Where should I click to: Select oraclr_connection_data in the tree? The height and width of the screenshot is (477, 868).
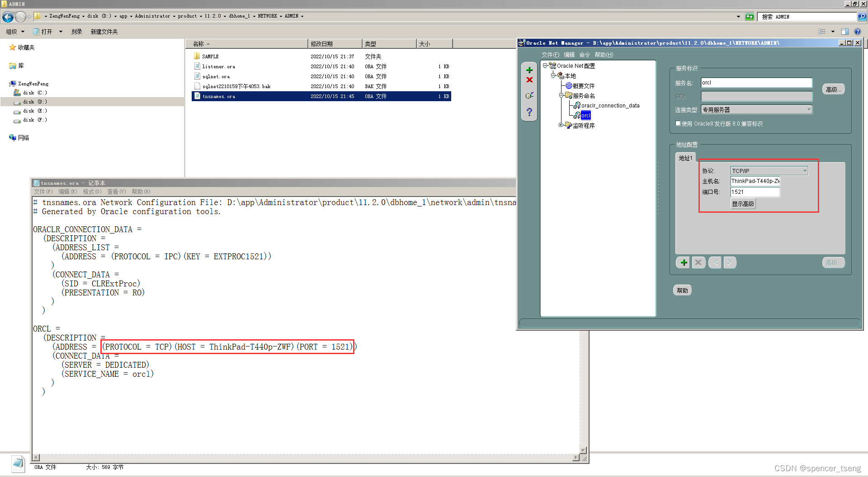pos(610,105)
